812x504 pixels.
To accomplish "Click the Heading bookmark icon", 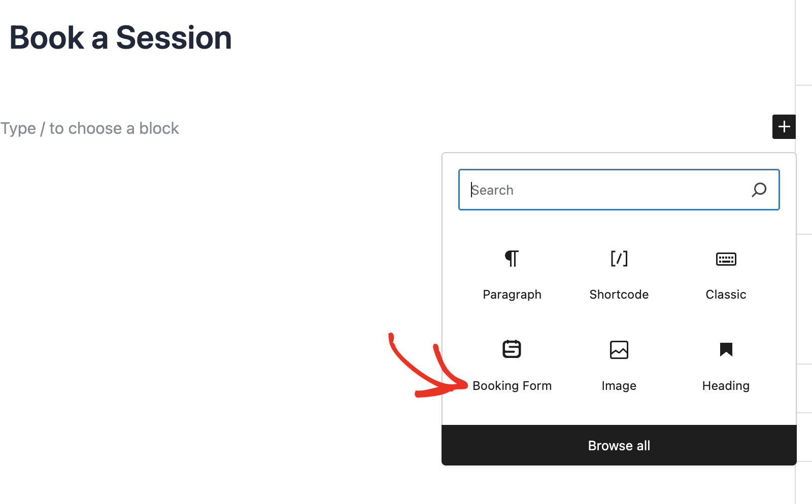I will pyautogui.click(x=726, y=349).
